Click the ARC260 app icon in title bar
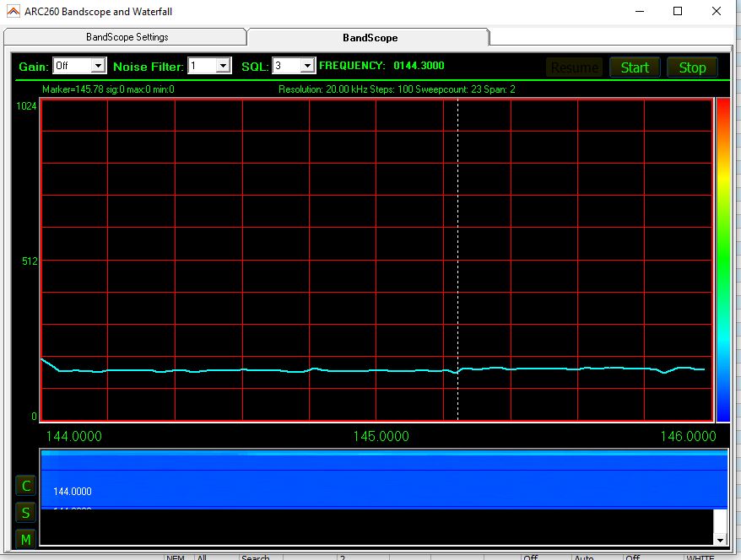741x560 pixels. 14,11
